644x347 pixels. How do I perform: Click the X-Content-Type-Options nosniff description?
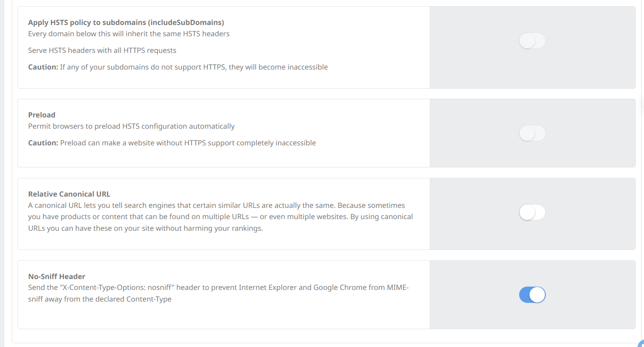point(218,287)
